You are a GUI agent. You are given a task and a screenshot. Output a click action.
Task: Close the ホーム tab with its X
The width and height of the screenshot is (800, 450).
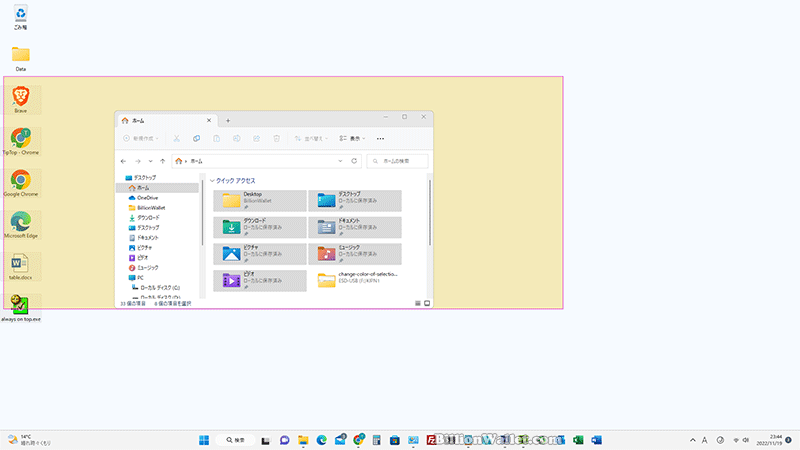click(x=209, y=120)
